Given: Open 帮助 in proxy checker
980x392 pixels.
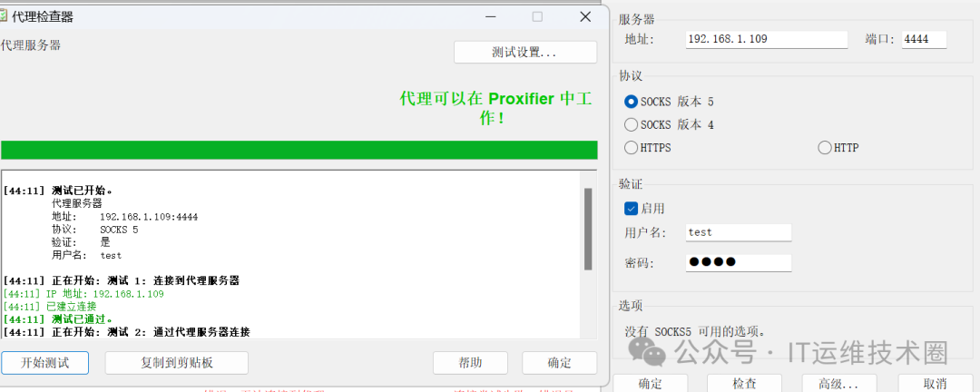Looking at the screenshot, I should click(470, 363).
